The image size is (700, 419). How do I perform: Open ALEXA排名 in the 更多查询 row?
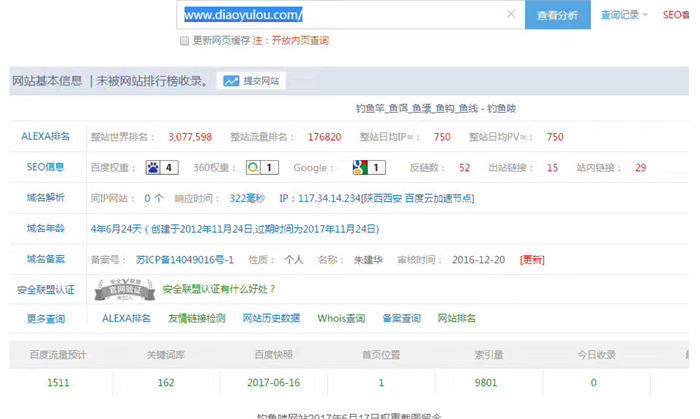126,319
